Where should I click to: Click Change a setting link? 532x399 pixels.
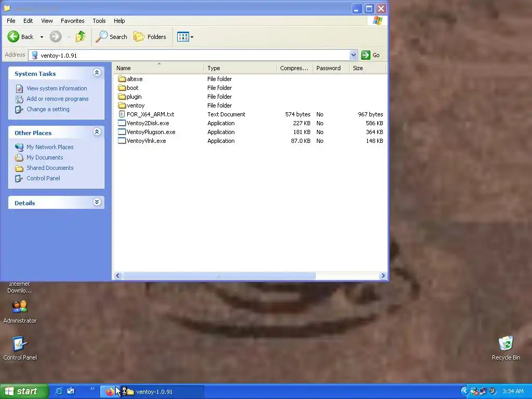[48, 109]
